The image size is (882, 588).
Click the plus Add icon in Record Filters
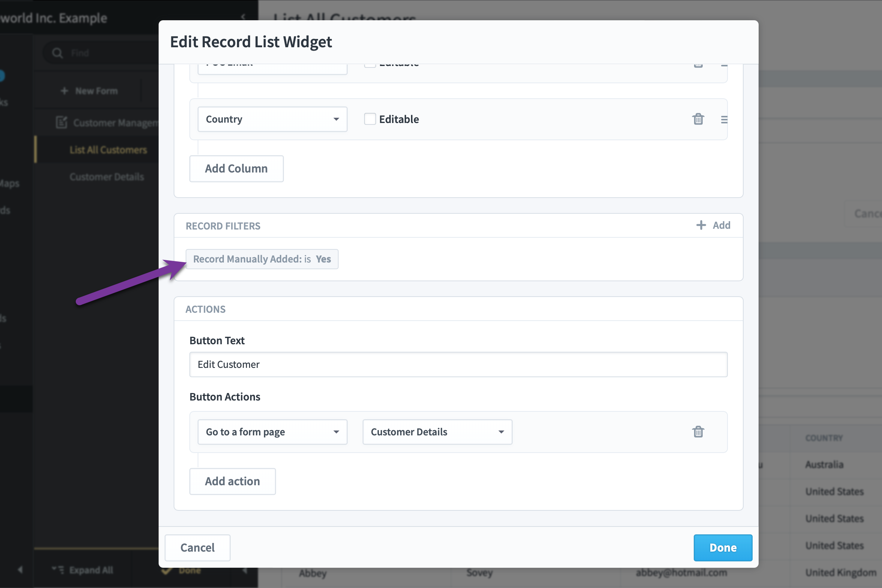701,225
